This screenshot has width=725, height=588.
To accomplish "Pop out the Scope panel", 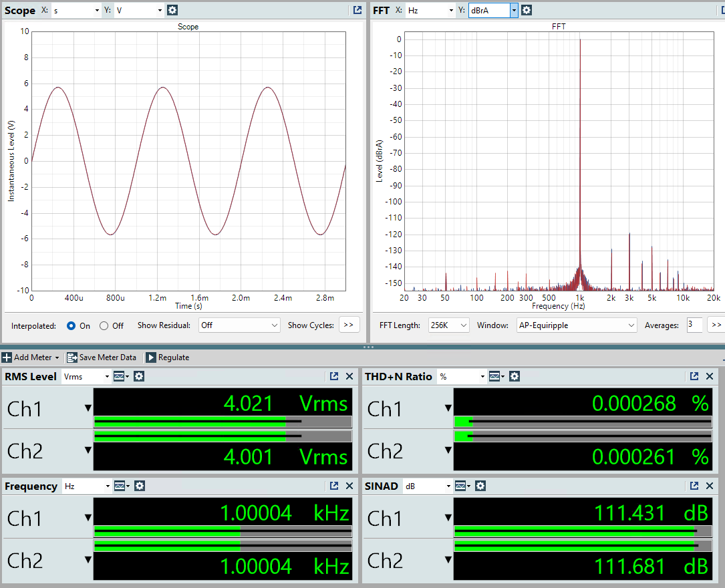I will coord(357,10).
